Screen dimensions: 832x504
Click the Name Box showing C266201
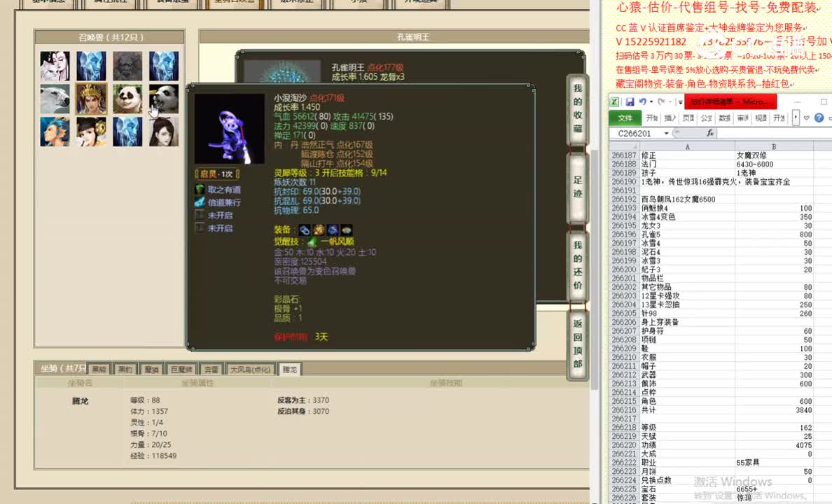coord(636,133)
